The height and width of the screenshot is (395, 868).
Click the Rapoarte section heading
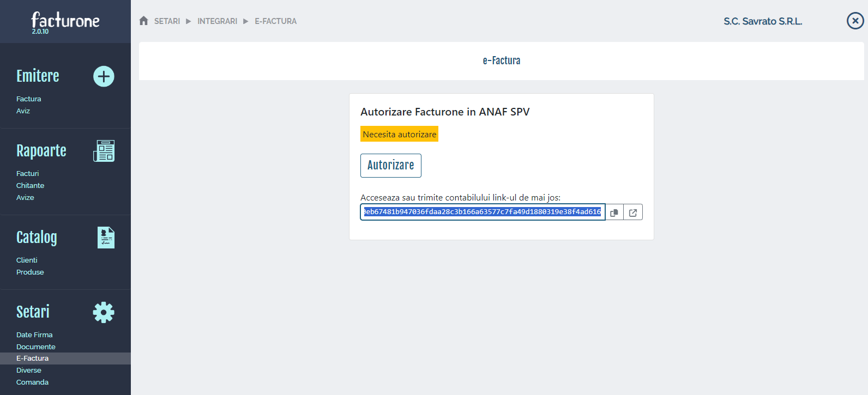point(41,151)
